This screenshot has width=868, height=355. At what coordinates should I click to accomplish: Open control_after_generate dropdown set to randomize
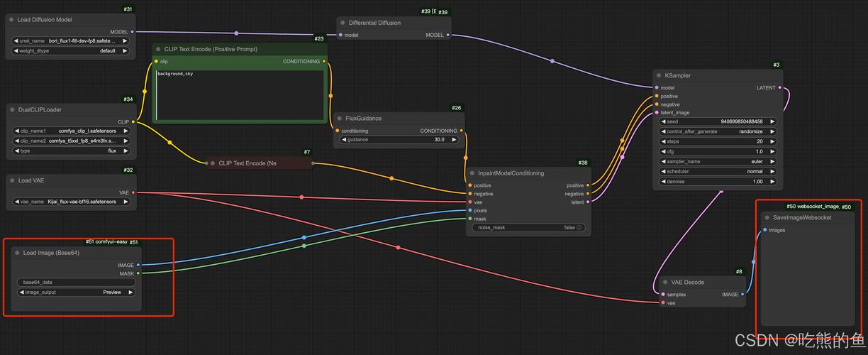tap(718, 131)
